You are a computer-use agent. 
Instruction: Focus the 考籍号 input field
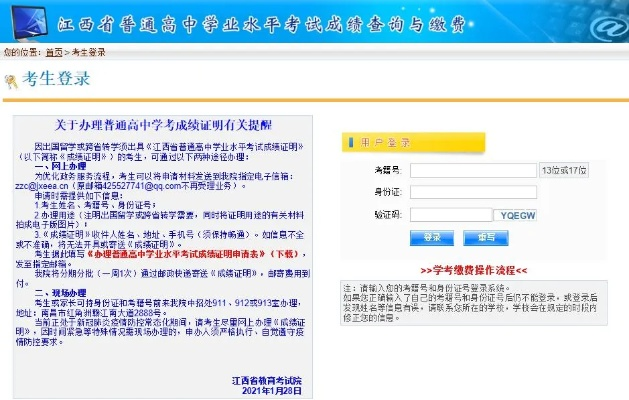473,170
